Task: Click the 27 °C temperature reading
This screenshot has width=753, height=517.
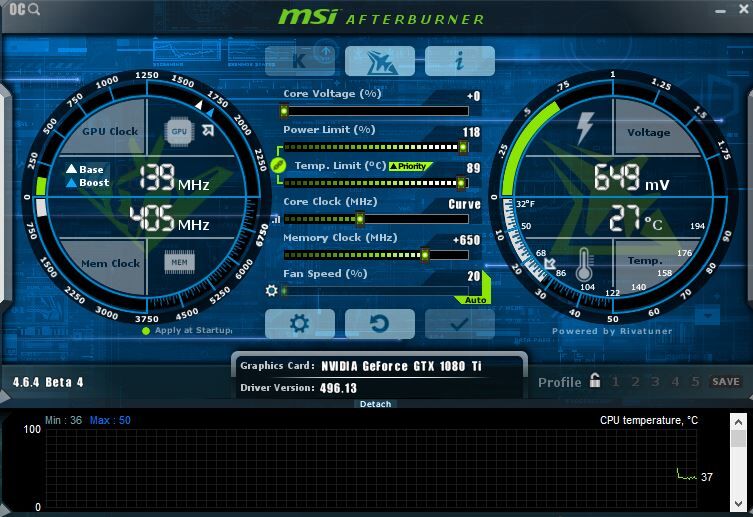Action: (x=636, y=219)
